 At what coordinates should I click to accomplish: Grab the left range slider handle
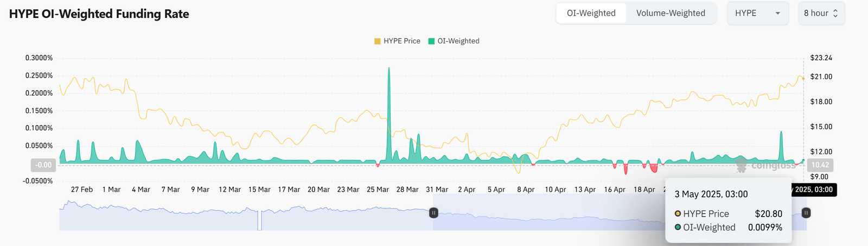[x=433, y=213]
